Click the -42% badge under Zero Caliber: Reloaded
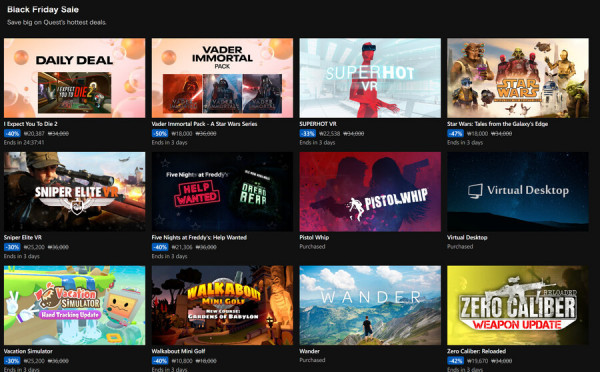 [455, 361]
